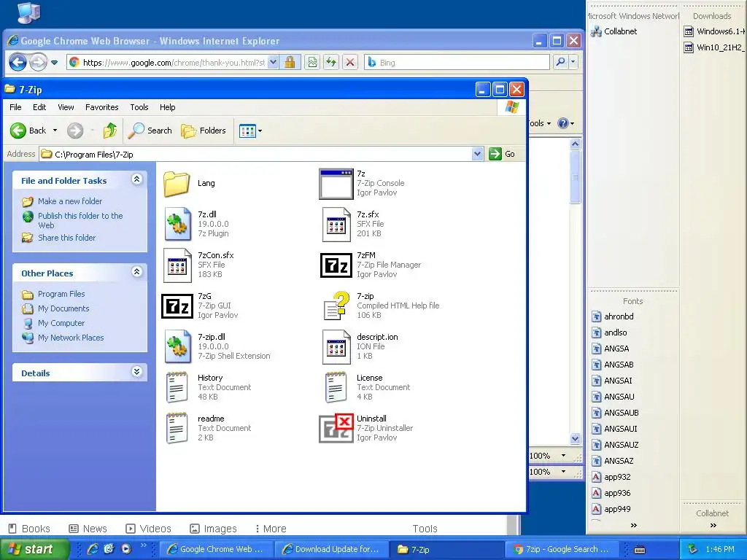The width and height of the screenshot is (747, 560).
Task: Collapse the File and Folder Tasks panel
Action: pos(136,179)
